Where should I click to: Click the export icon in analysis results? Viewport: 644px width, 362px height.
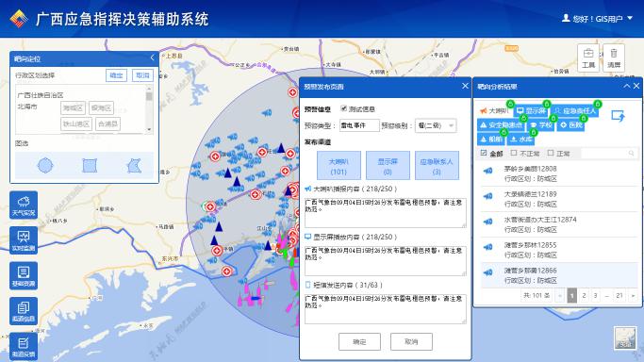(618, 116)
